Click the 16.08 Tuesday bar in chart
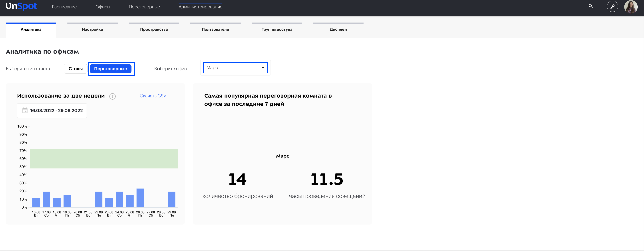 click(36, 202)
